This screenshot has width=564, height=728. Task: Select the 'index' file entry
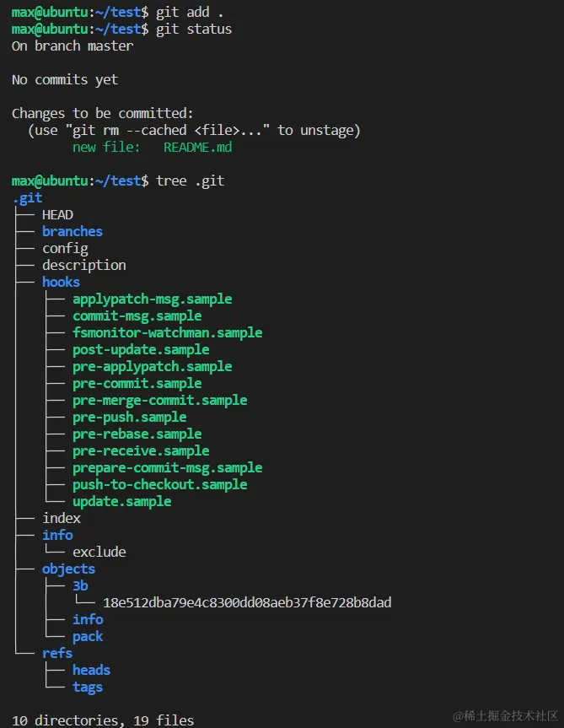tap(62, 518)
